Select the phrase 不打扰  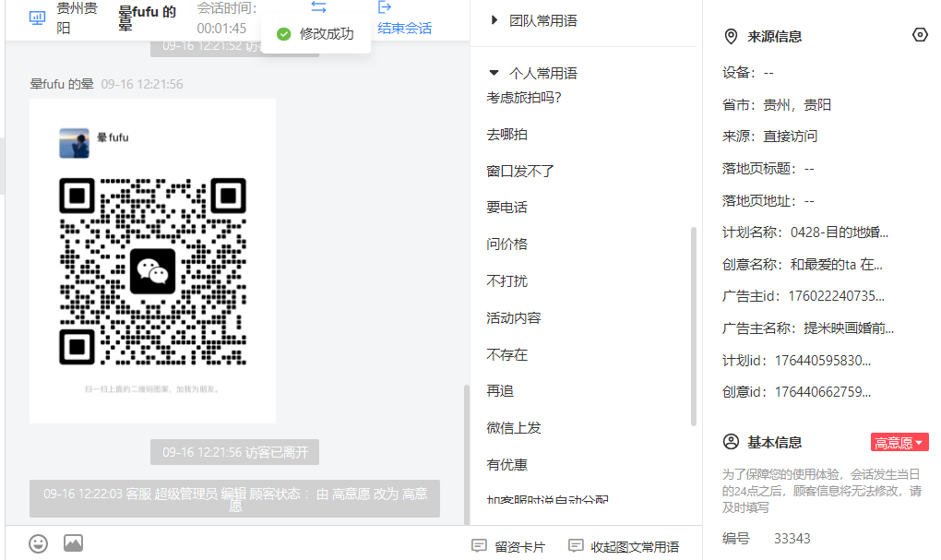pos(506,280)
